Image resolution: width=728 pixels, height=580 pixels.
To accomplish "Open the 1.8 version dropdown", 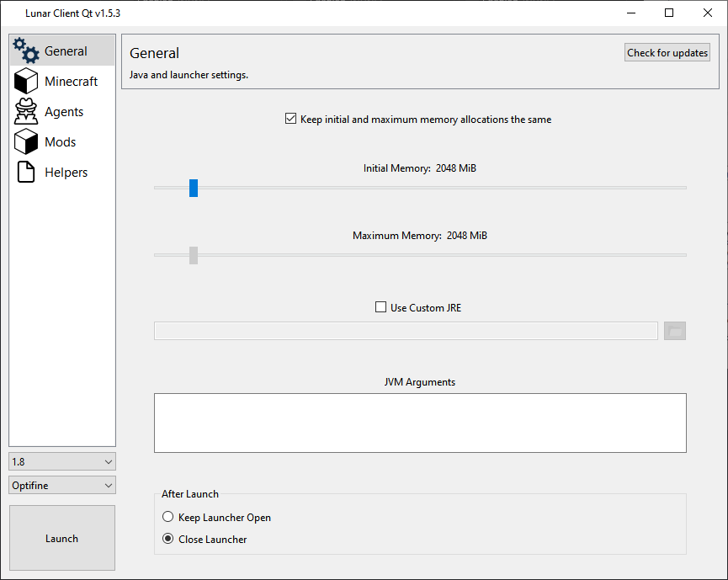I will (x=62, y=461).
